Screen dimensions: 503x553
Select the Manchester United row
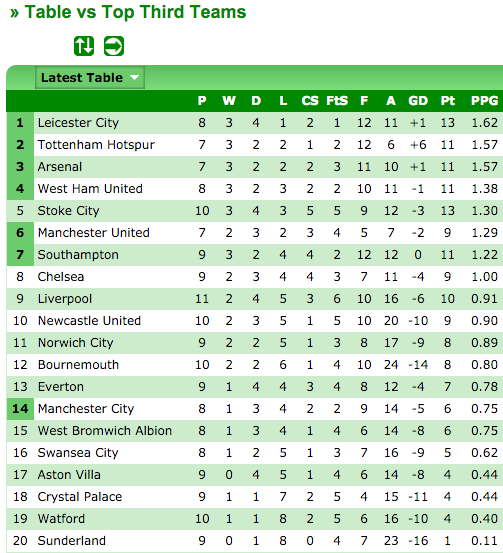pos(255,233)
